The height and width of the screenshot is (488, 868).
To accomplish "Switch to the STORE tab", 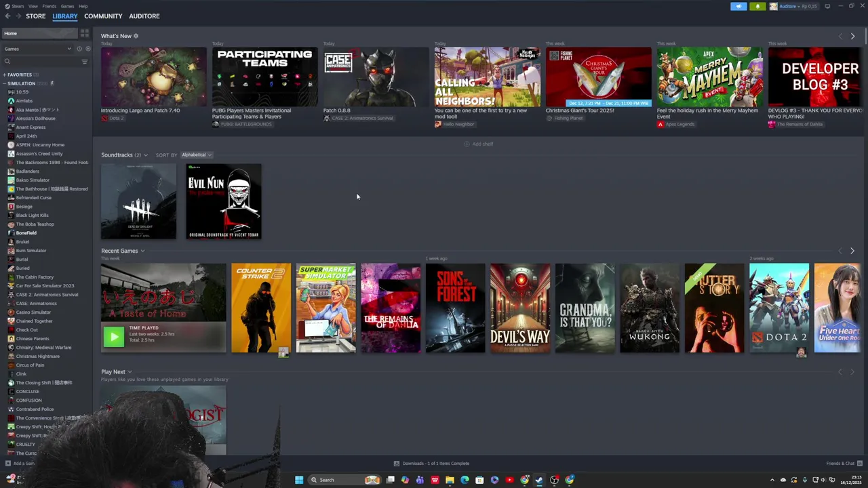I will [x=36, y=16].
